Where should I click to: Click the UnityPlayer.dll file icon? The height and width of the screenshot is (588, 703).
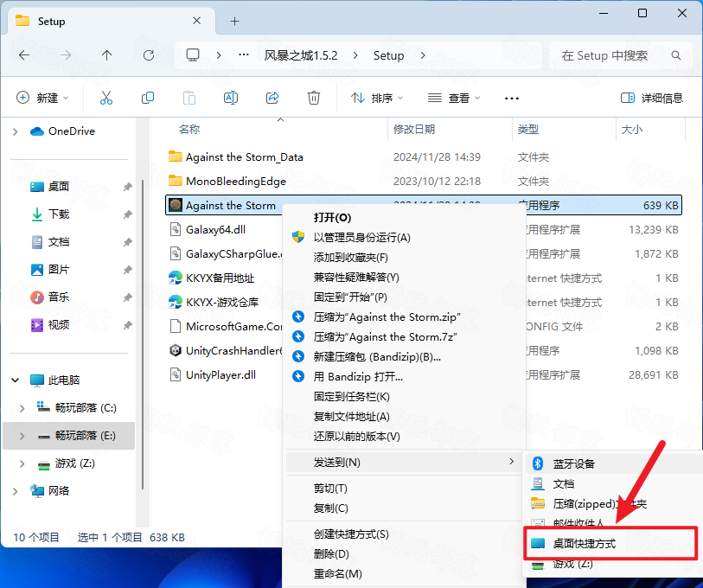(x=176, y=374)
